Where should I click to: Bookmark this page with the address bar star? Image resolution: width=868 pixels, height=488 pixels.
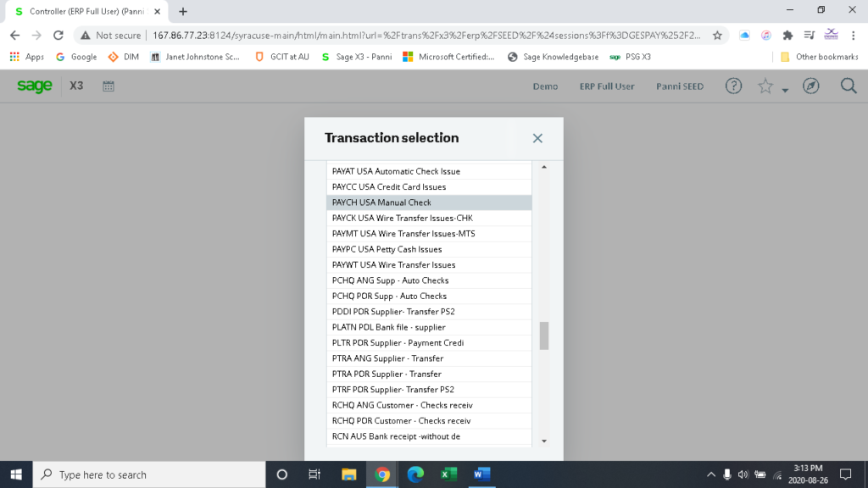718,36
